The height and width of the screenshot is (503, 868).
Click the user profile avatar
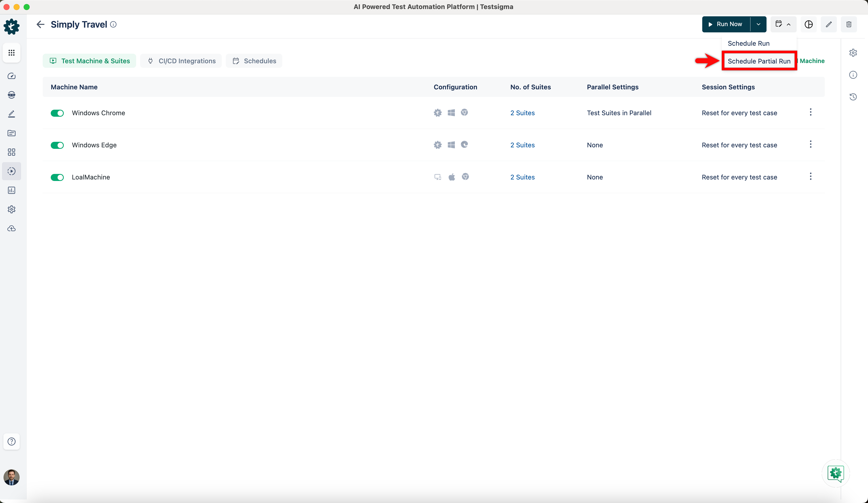[11, 477]
